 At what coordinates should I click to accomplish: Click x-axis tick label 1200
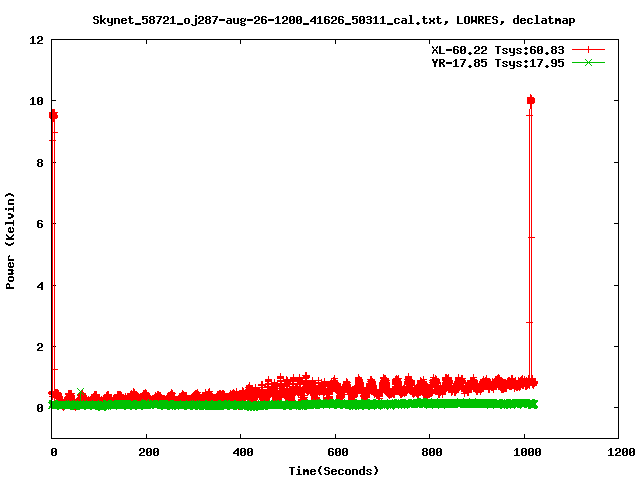[x=621, y=452]
